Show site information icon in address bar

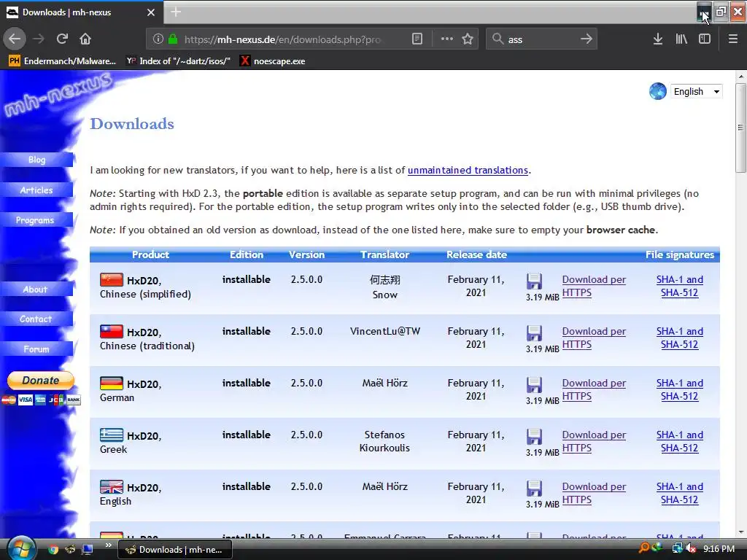click(x=158, y=39)
